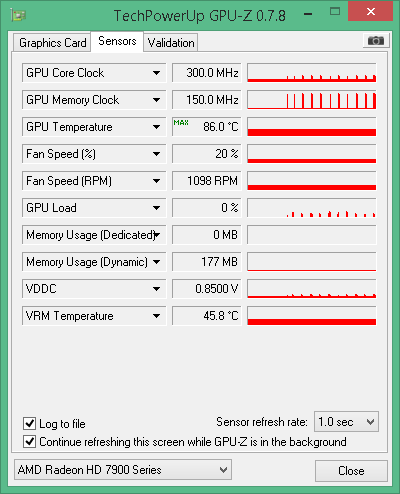Click the 86.0 °C temperature reading
Screen dimensions: 400x494
click(x=207, y=127)
